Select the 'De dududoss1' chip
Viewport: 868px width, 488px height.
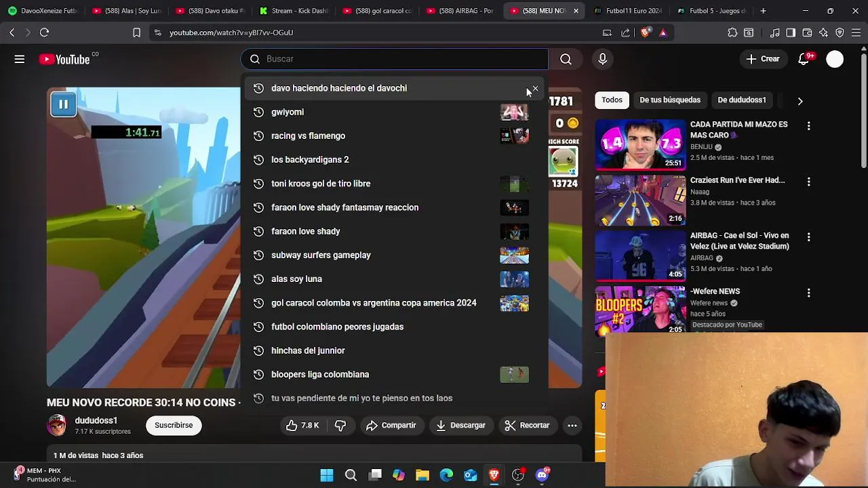coord(742,100)
